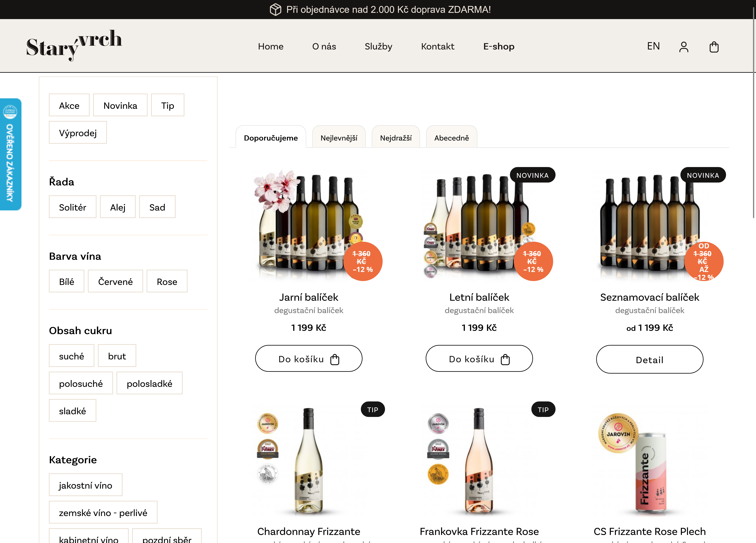Open Jarní balíček product title
Image resolution: width=756 pixels, height=543 pixels.
tap(309, 297)
